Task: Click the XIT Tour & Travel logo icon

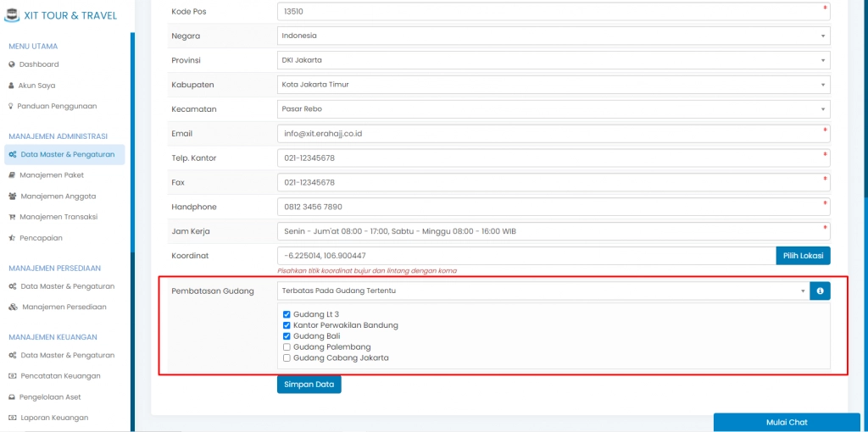Action: pos(13,14)
